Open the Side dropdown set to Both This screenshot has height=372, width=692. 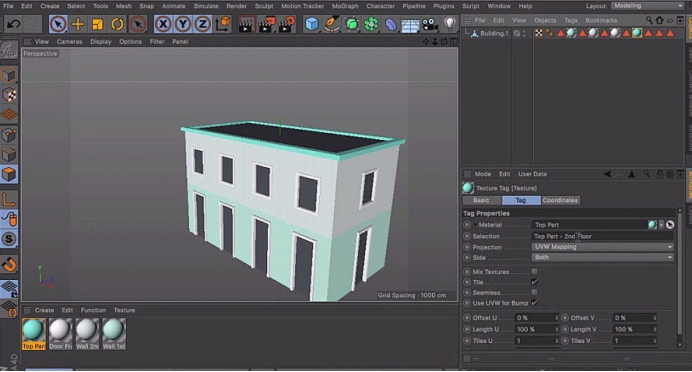[x=602, y=257]
